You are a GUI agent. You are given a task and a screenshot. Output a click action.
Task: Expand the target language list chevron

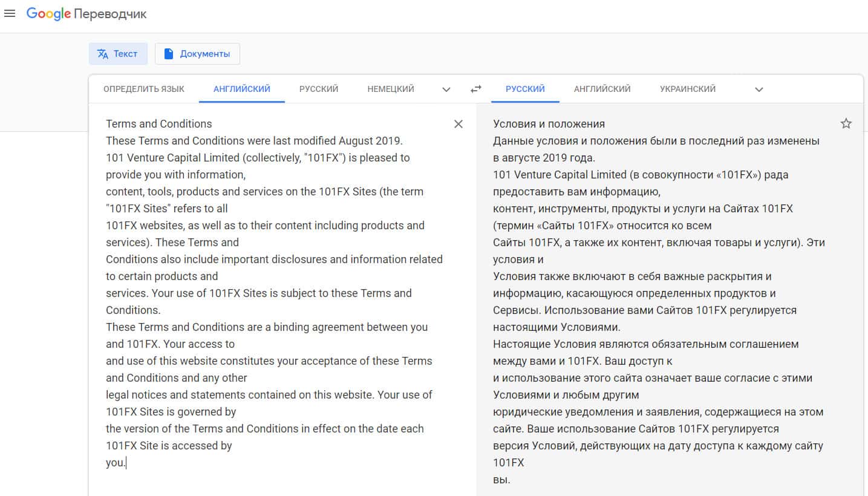[759, 90]
